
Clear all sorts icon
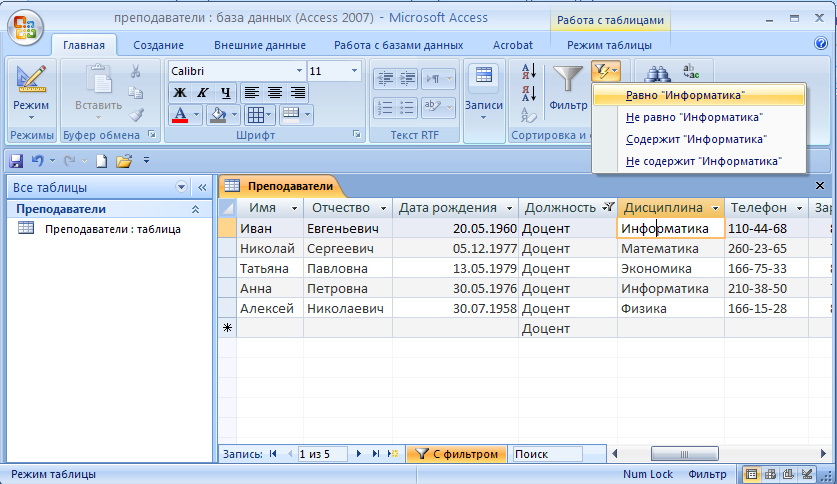point(528,114)
